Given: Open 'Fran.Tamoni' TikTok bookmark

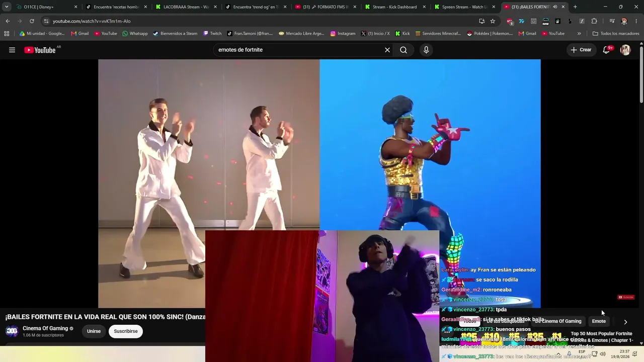Looking at the screenshot, I should click(x=250, y=34).
